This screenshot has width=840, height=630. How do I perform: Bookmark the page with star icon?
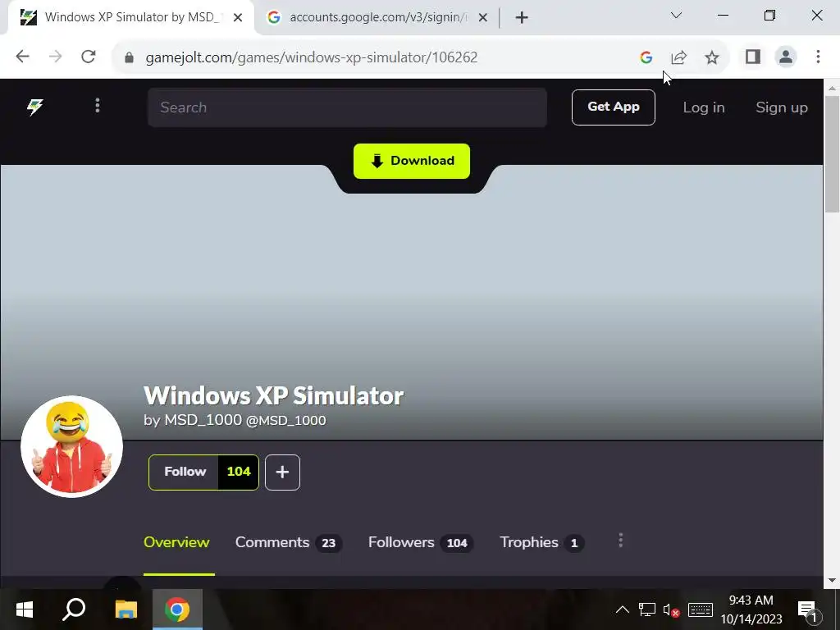(x=711, y=57)
